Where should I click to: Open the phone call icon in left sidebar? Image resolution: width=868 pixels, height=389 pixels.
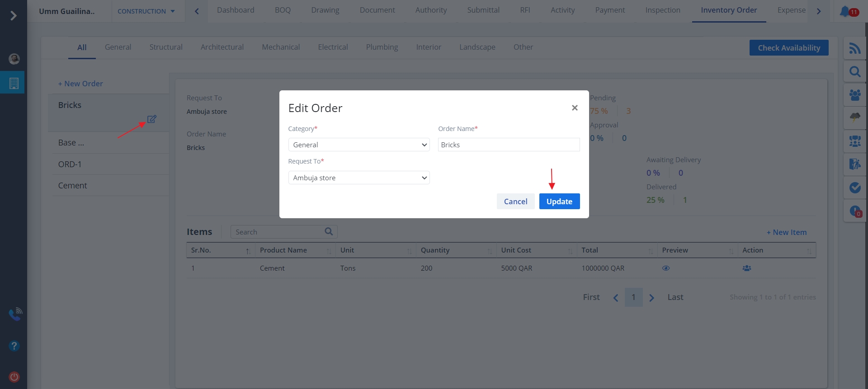15,314
